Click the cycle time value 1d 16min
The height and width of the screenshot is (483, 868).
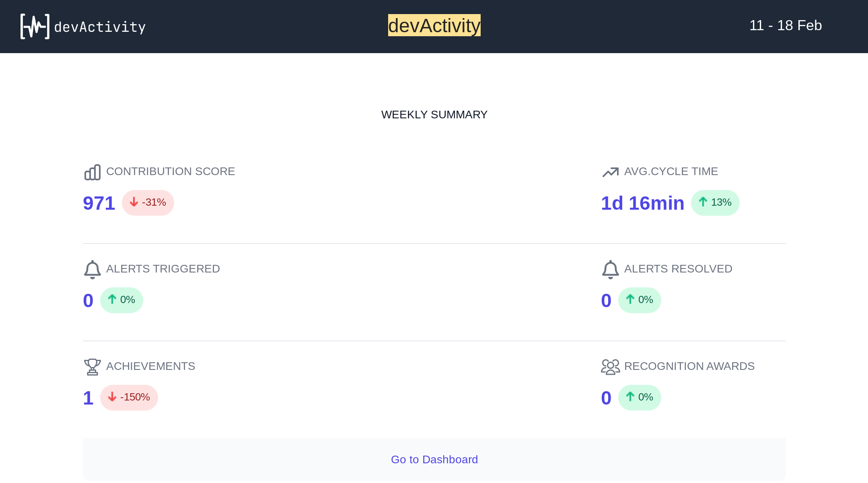click(x=642, y=202)
